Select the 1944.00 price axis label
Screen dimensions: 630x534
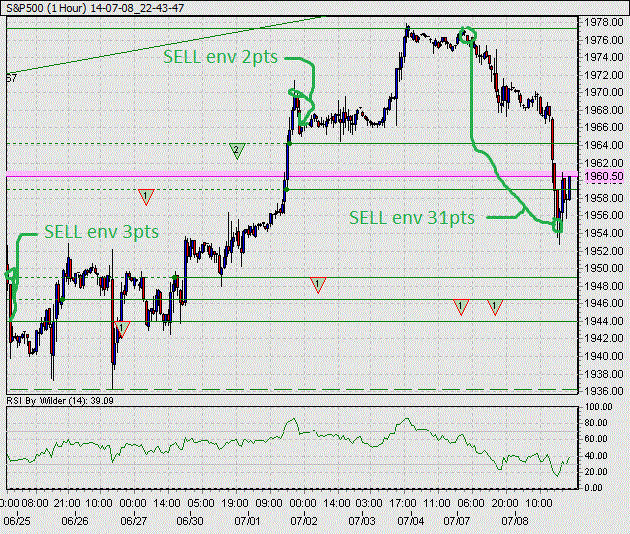click(x=604, y=321)
